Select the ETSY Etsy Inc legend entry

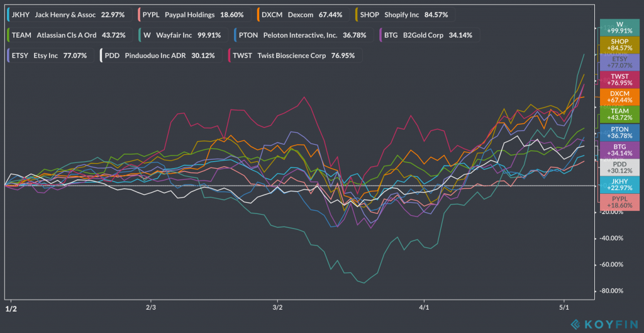point(49,55)
